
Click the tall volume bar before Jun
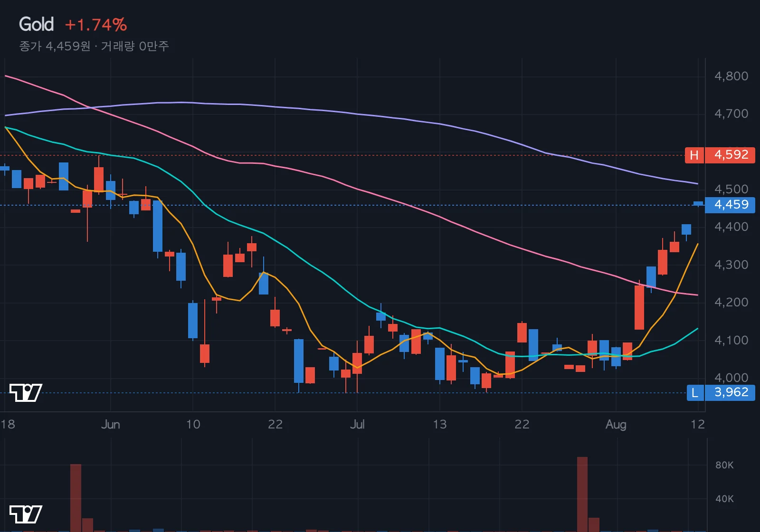tap(76, 498)
